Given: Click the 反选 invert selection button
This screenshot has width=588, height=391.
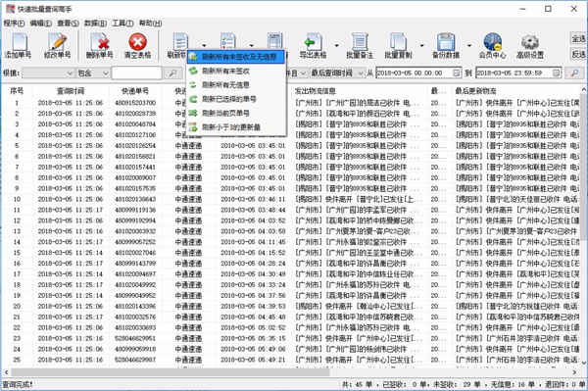Looking at the screenshot, I should (x=578, y=54).
